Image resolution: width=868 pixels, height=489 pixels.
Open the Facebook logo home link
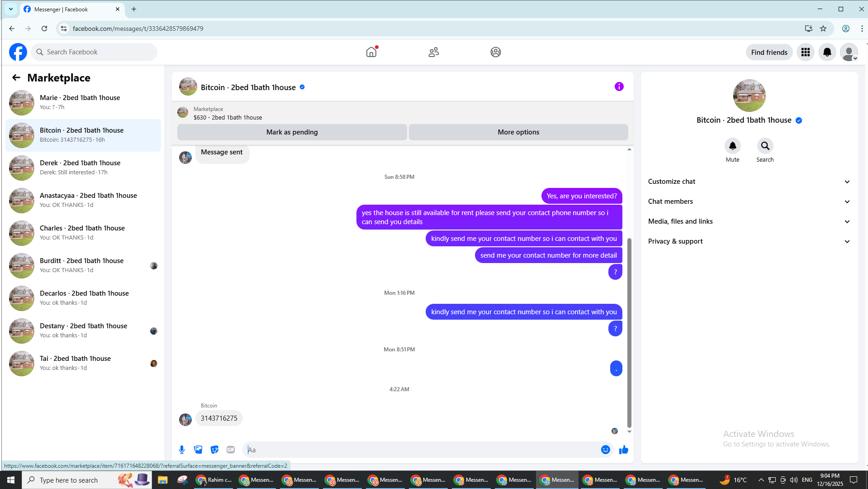18,52
